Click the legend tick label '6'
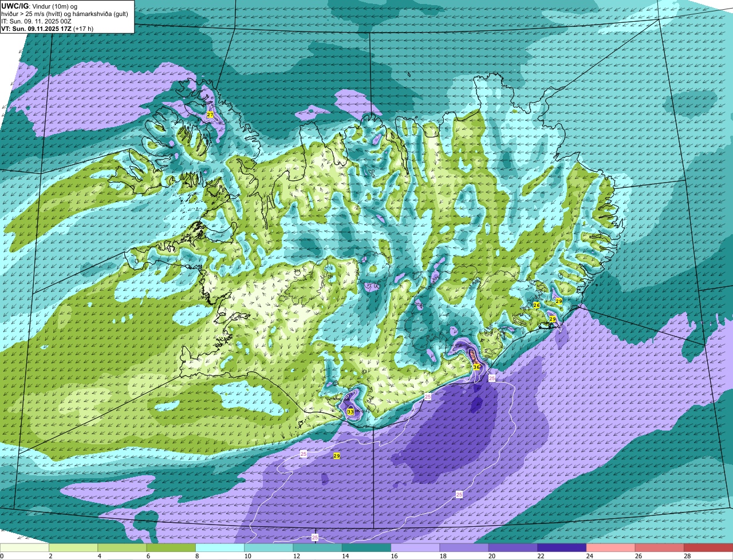Image resolution: width=733 pixels, height=560 pixels. click(148, 556)
